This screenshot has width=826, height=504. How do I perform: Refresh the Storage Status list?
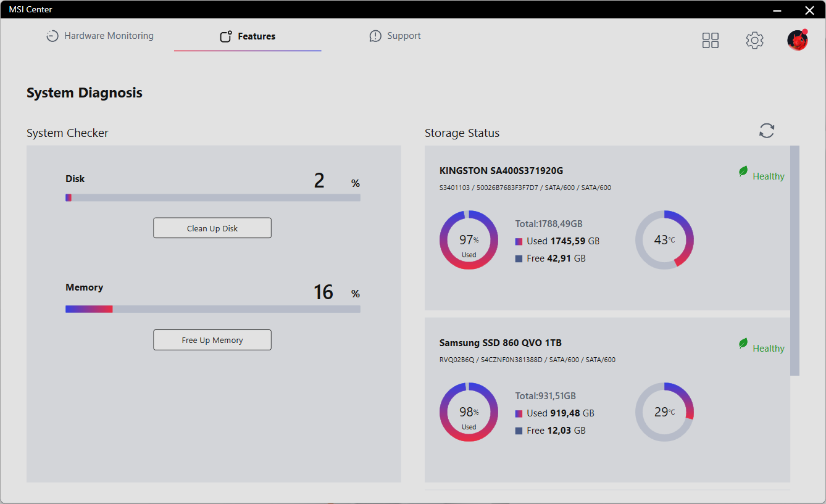[767, 131]
